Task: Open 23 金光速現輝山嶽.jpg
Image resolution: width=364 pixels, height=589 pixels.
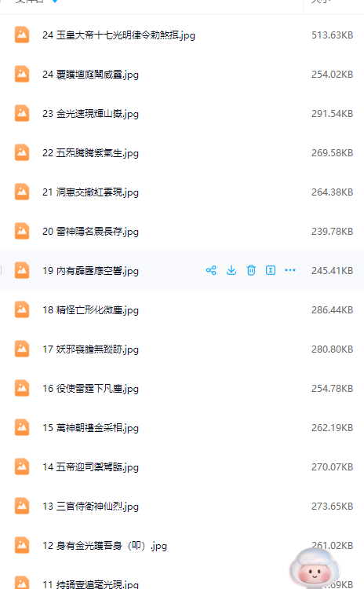Action: (x=90, y=113)
